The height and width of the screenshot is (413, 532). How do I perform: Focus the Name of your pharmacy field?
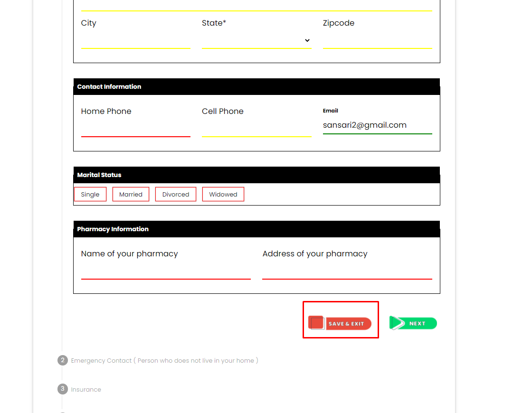(166, 271)
